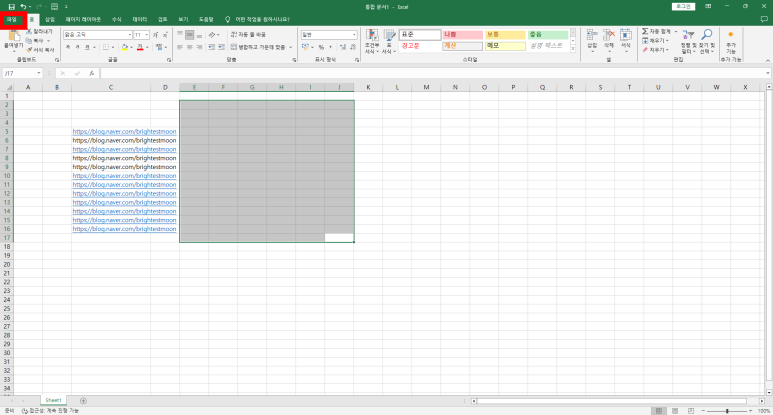
Task: Toggle bold formatting
Action: 68,47
